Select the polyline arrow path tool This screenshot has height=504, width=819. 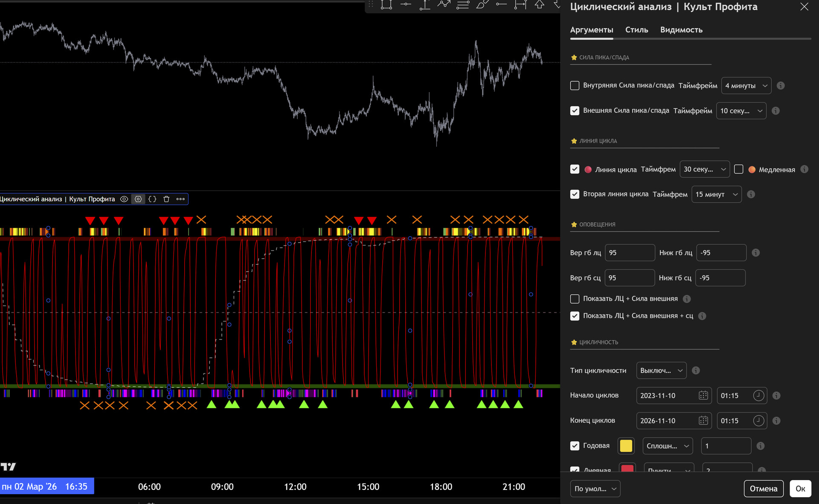click(444, 4)
